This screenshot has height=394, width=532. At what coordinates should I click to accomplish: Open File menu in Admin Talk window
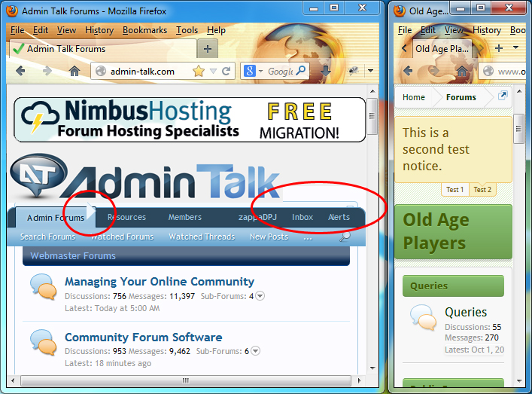click(x=17, y=30)
